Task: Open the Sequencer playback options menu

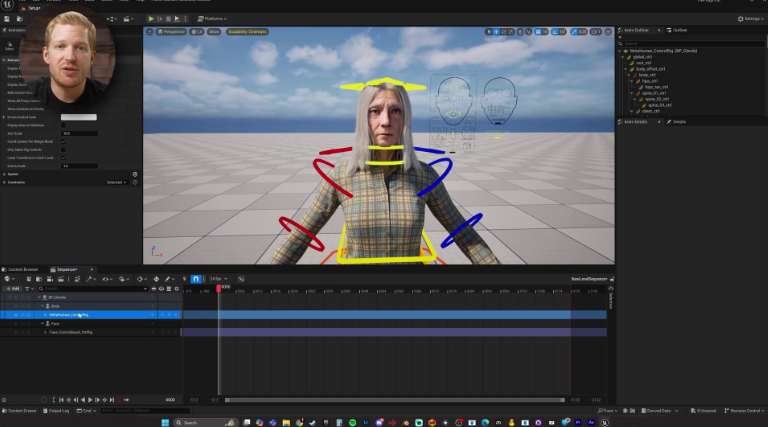Action: (123, 279)
